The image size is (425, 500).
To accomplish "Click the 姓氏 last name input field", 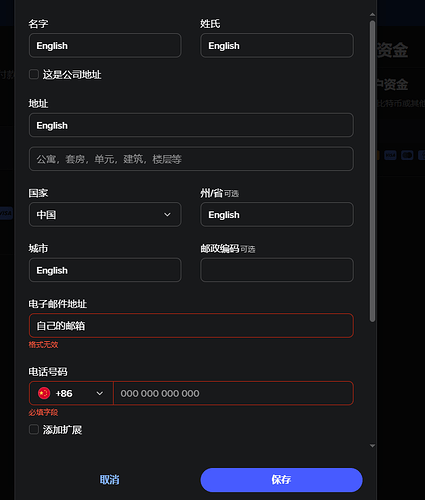I will [277, 45].
